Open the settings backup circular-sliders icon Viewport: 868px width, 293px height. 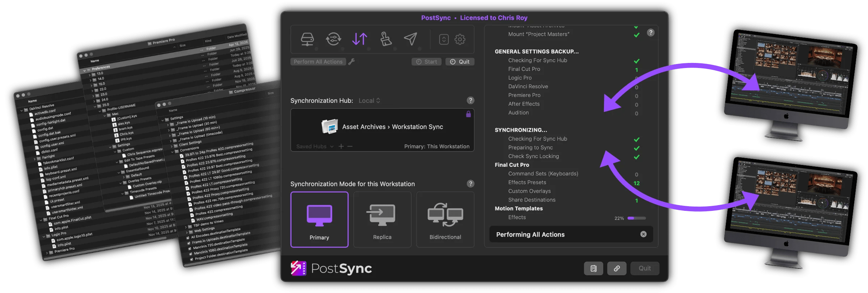333,39
